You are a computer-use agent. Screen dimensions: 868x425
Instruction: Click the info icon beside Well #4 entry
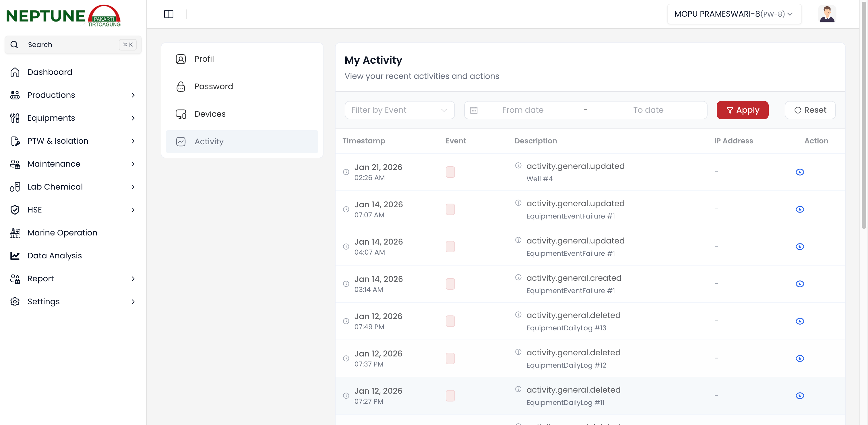coord(518,166)
